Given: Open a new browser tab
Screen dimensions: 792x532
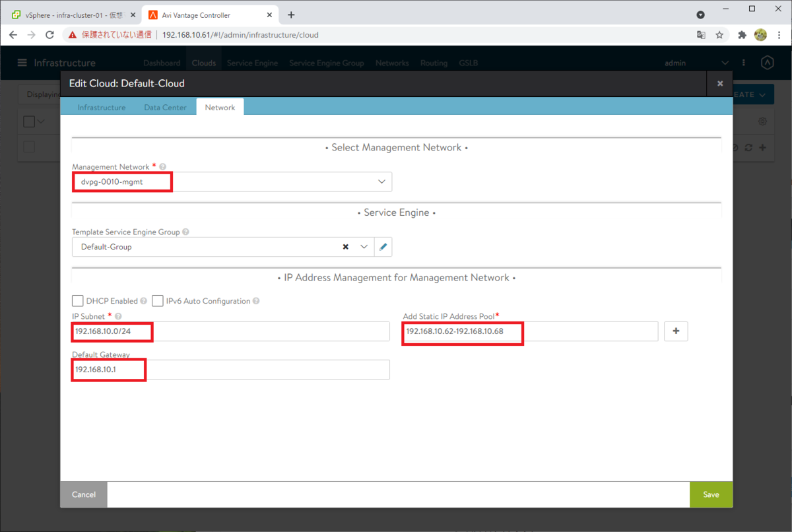Looking at the screenshot, I should pyautogui.click(x=291, y=15).
